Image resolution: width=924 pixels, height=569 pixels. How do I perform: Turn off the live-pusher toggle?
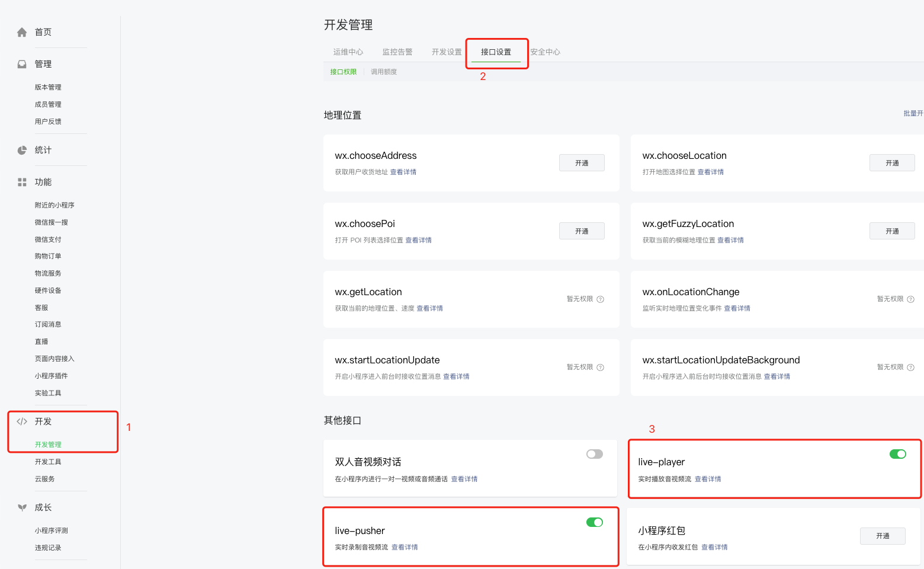[594, 522]
